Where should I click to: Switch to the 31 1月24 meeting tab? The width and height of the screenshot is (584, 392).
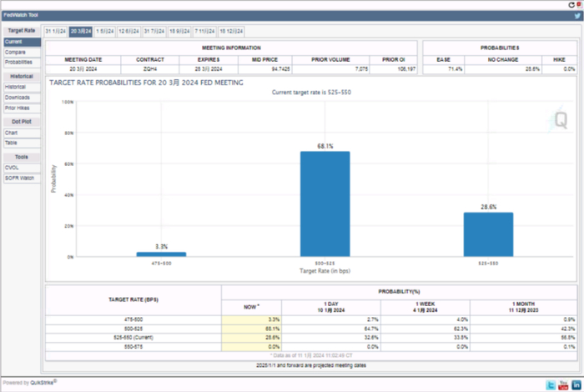pyautogui.click(x=55, y=31)
